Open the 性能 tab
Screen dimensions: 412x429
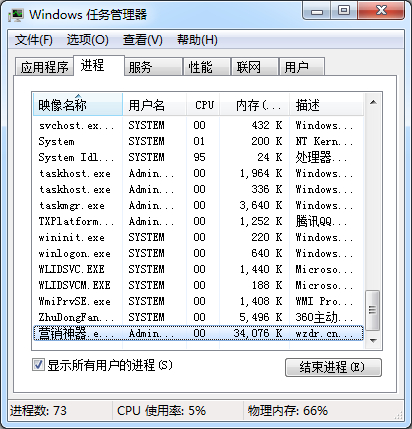207,67
